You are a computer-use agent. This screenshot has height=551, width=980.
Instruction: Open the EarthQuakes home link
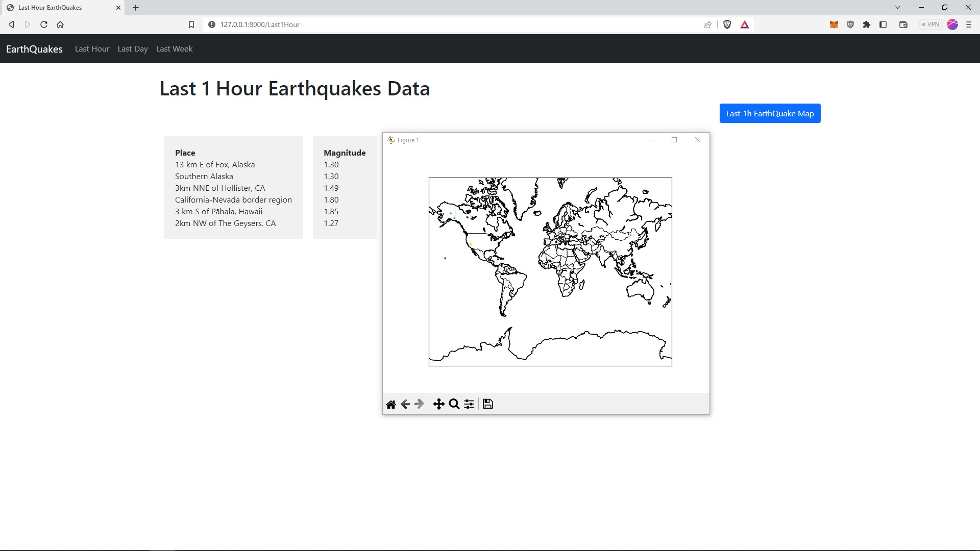[x=34, y=48]
